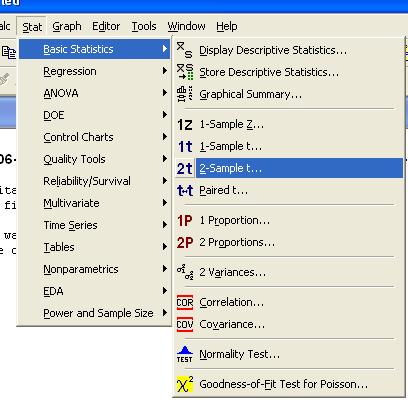Click the t-t paired t icon

pyautogui.click(x=185, y=190)
